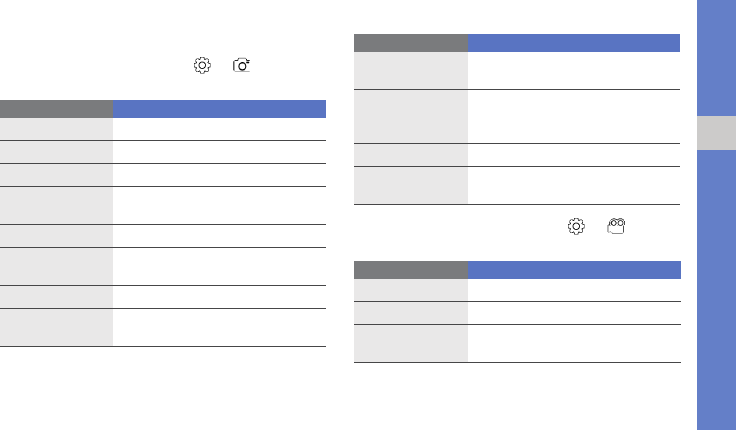Screen dimensions: 736x430
Task: Select the first body row of the lower-right table
Action: (517, 290)
